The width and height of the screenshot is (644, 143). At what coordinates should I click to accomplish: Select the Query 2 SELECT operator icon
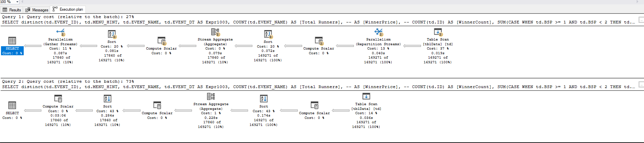[x=12, y=105]
